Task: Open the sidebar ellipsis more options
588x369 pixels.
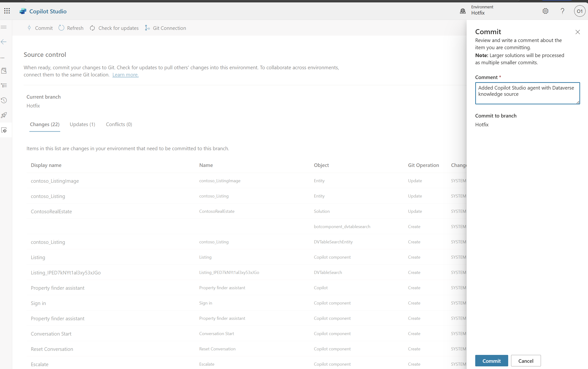Action: pyautogui.click(x=3, y=58)
